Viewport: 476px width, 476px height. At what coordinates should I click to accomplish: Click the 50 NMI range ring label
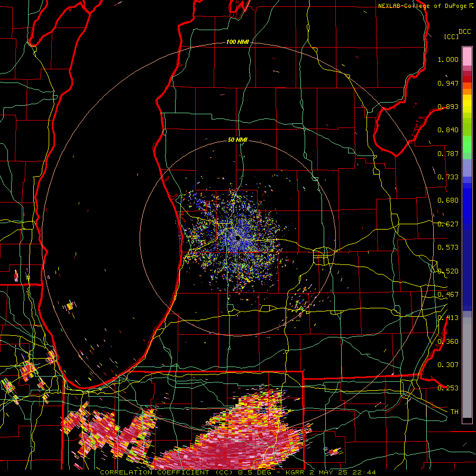(x=237, y=140)
